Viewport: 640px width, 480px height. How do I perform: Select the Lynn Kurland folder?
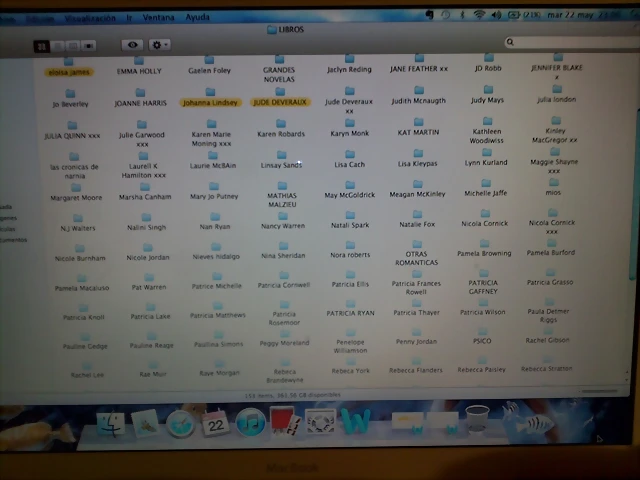(486, 158)
